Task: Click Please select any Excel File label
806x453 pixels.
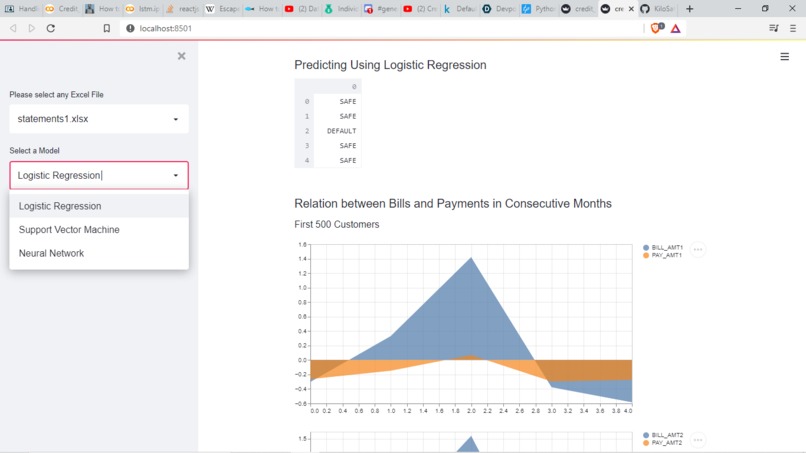Action: click(57, 95)
